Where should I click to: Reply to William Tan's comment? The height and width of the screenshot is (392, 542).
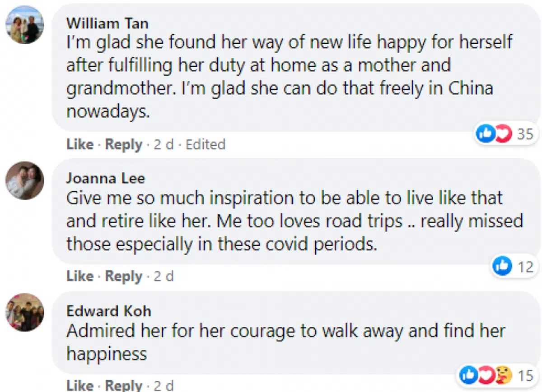[x=123, y=144]
